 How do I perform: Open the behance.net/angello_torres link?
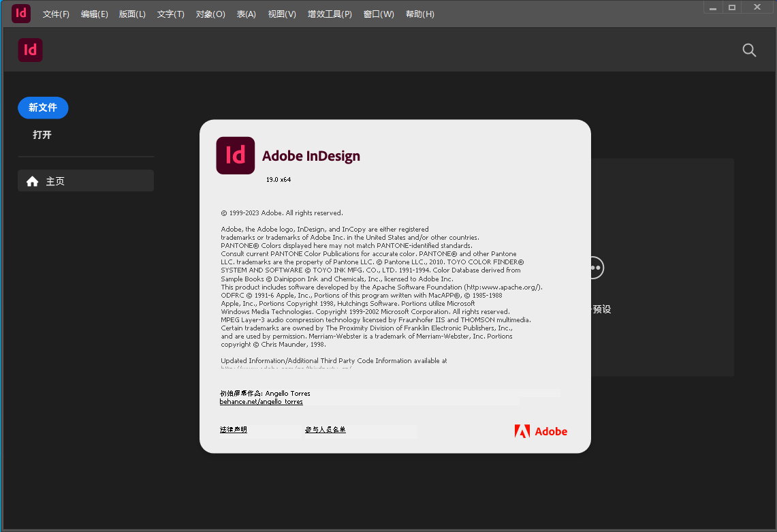click(261, 402)
